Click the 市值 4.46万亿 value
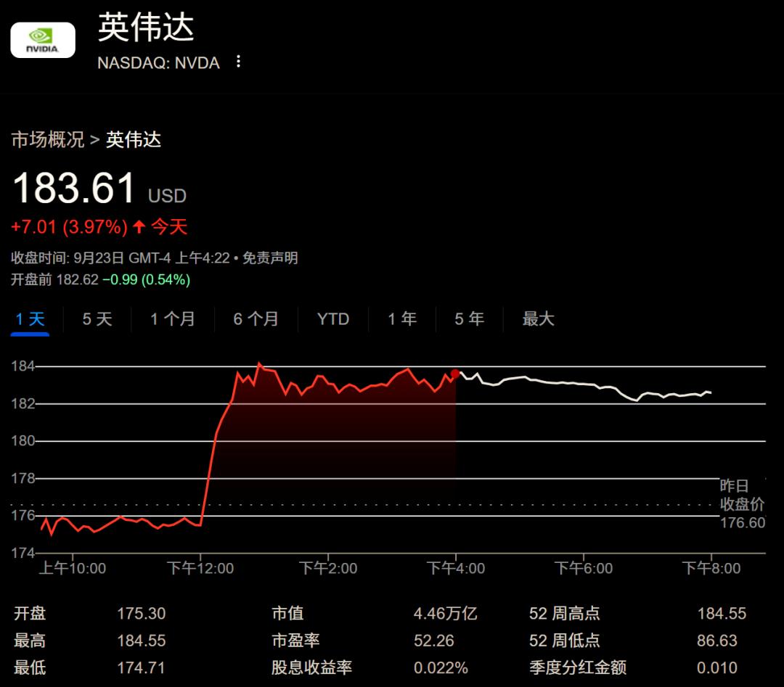The height and width of the screenshot is (687, 784). tap(445, 614)
